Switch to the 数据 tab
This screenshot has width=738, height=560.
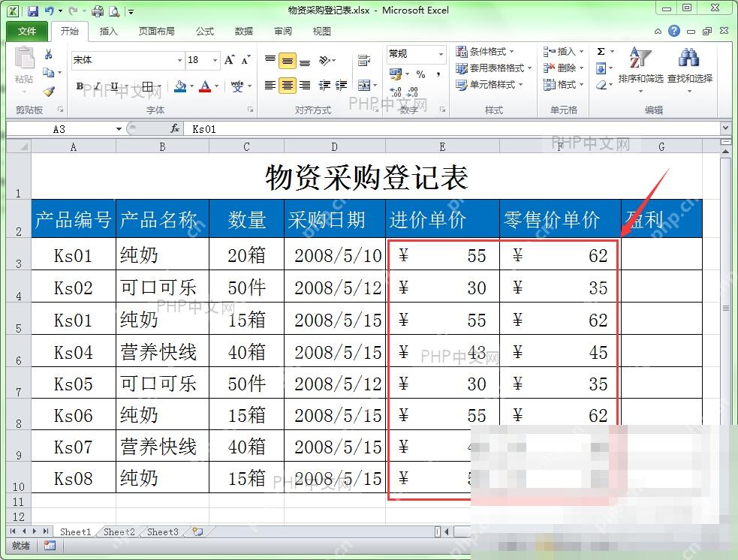(244, 31)
